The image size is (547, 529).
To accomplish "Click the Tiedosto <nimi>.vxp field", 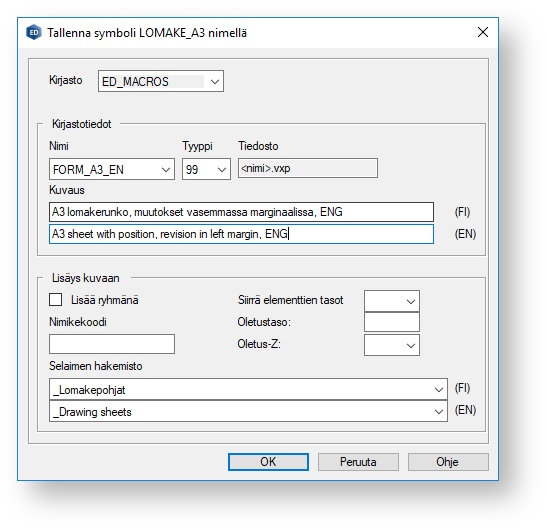I will 308,168.
